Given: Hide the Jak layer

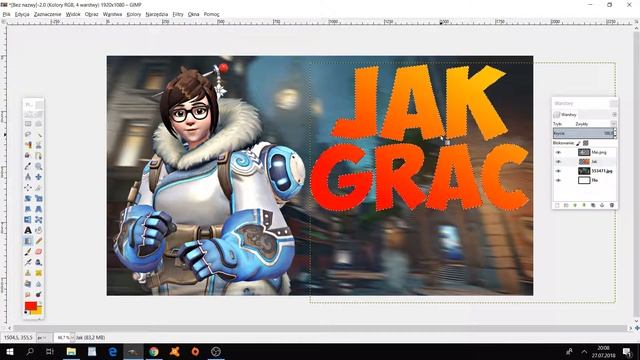Looking at the screenshot, I should (x=558, y=162).
